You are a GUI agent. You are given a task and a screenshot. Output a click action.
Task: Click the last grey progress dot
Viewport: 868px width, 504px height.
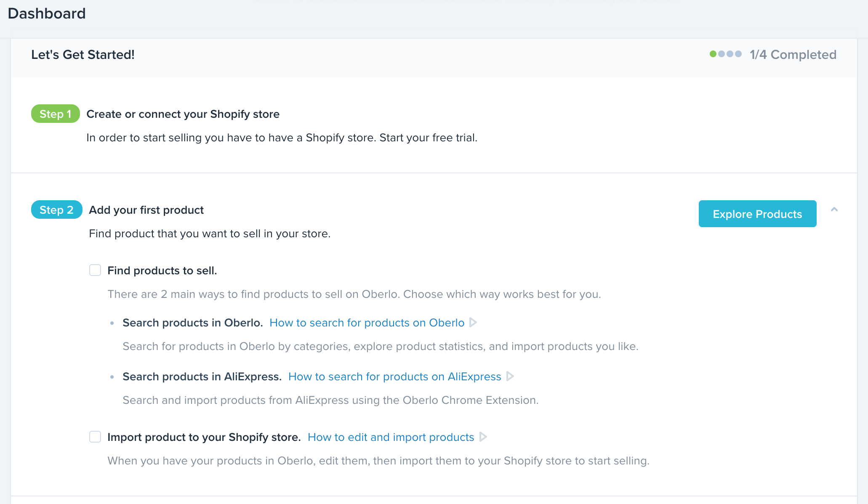tap(738, 54)
